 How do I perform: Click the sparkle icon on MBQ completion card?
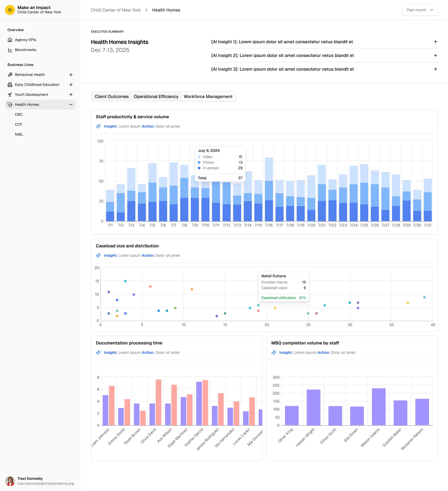click(274, 352)
